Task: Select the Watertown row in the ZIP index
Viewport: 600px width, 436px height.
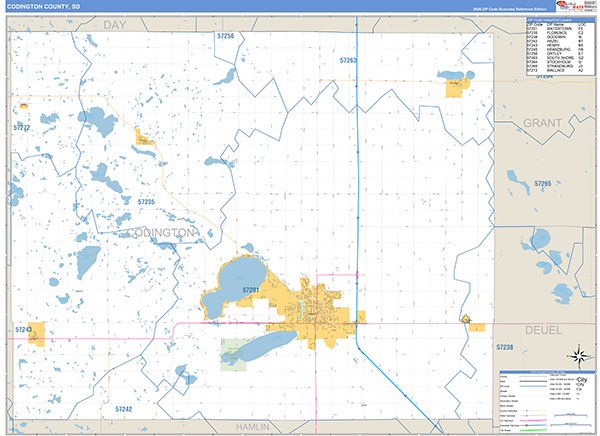Action: pyautogui.click(x=560, y=29)
